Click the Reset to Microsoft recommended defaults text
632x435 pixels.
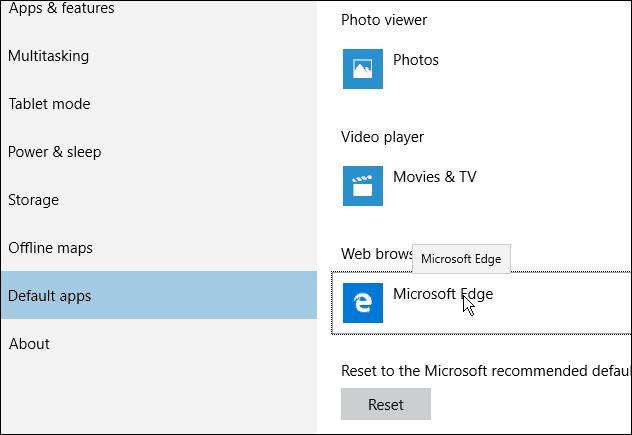coord(486,371)
